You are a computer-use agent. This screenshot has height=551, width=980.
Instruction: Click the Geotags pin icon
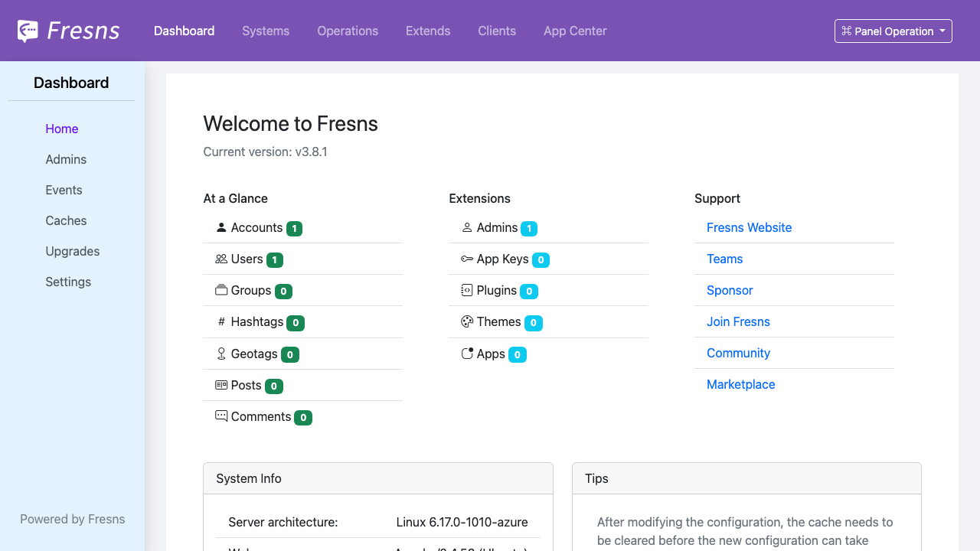tap(221, 354)
